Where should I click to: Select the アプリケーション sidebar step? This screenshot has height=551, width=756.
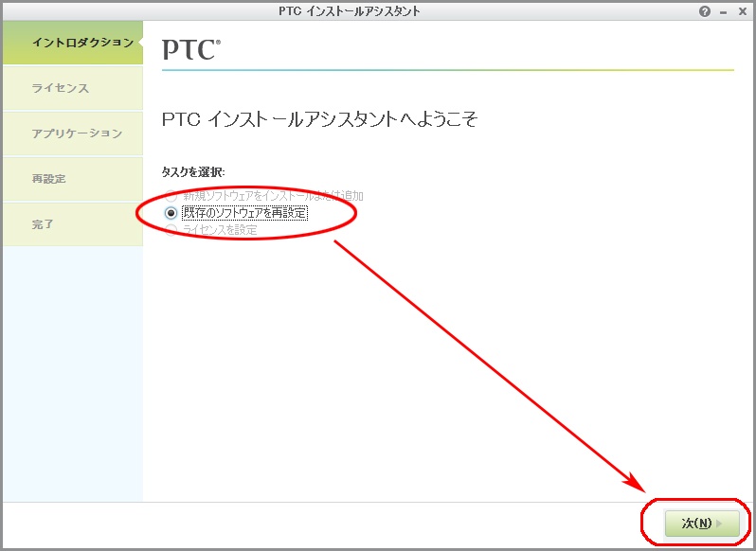click(x=73, y=133)
